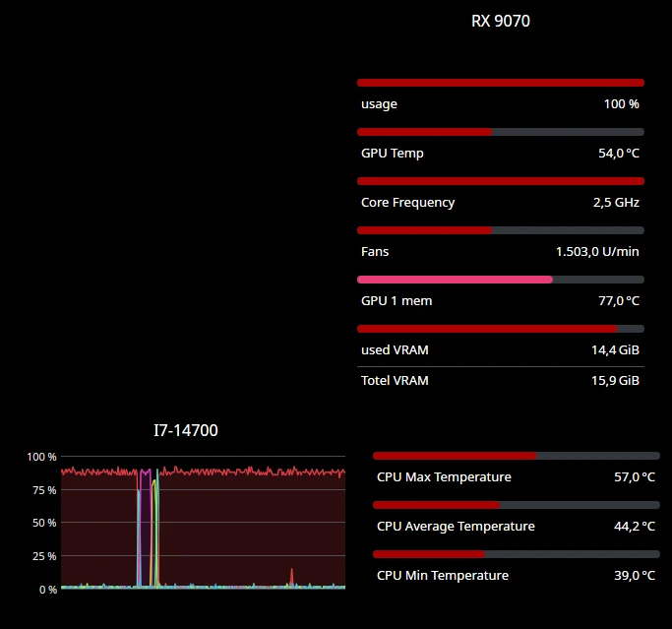
Task: Click the GPU Temp progress bar
Action: (501, 132)
